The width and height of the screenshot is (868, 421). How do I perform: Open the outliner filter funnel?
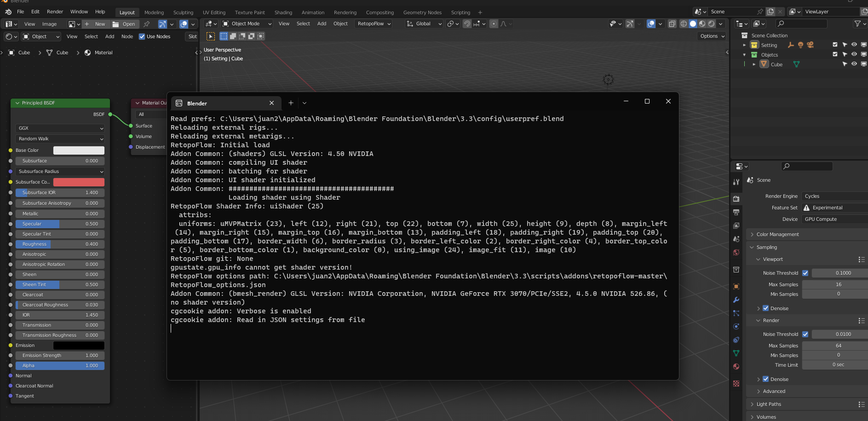(857, 23)
